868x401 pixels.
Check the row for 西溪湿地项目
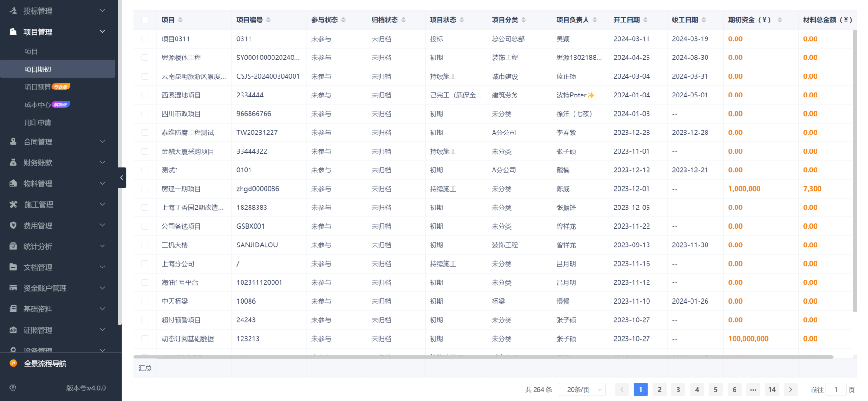point(145,95)
